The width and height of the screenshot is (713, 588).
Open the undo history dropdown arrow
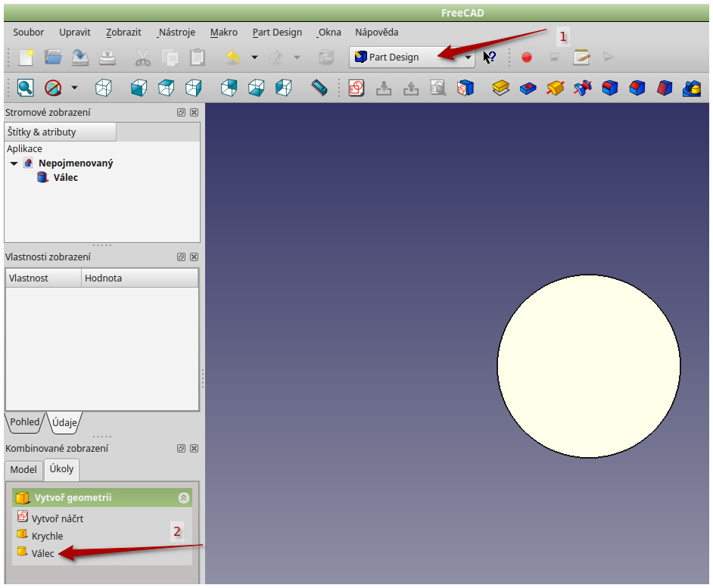(x=254, y=57)
